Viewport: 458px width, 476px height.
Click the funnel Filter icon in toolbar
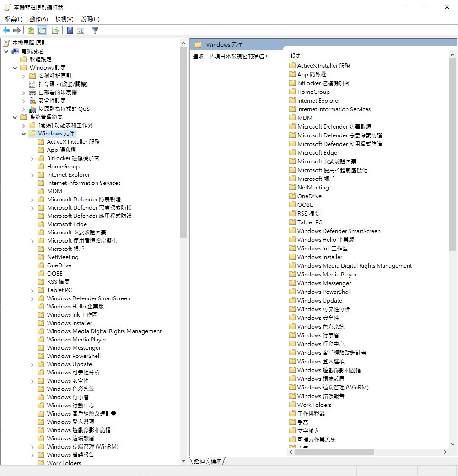(95, 30)
